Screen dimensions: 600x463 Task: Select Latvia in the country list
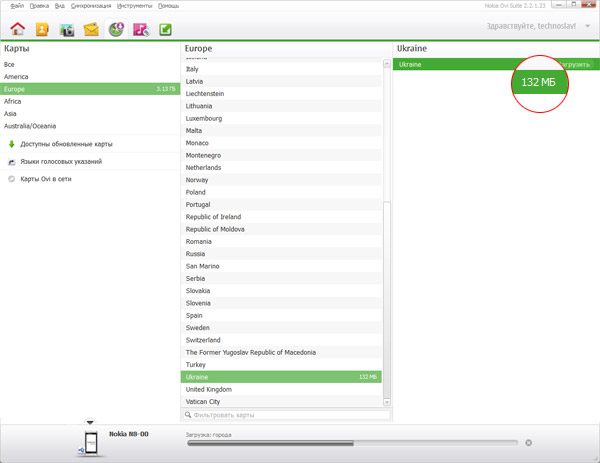click(281, 81)
